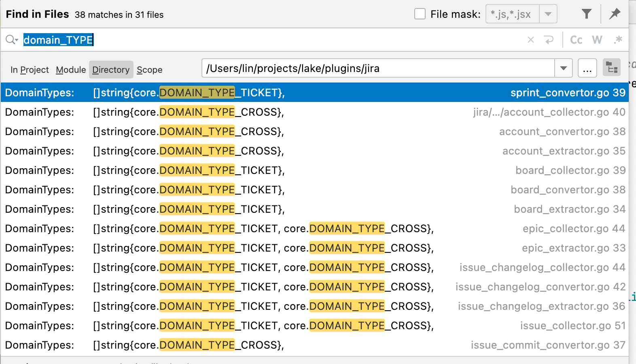Pin the Find in Files window

(x=615, y=14)
